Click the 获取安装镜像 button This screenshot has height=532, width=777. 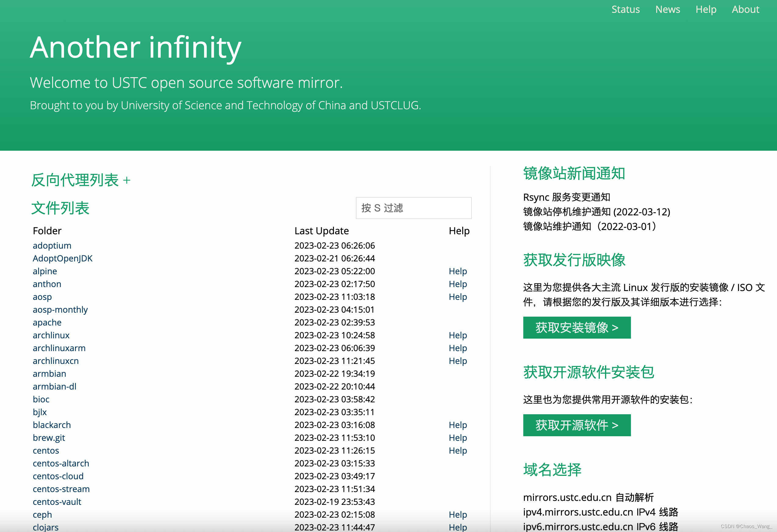pos(576,328)
